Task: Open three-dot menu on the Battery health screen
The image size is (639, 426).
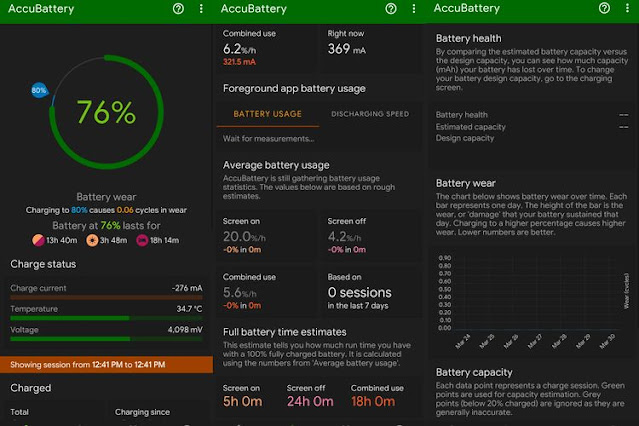Action: 627,8
